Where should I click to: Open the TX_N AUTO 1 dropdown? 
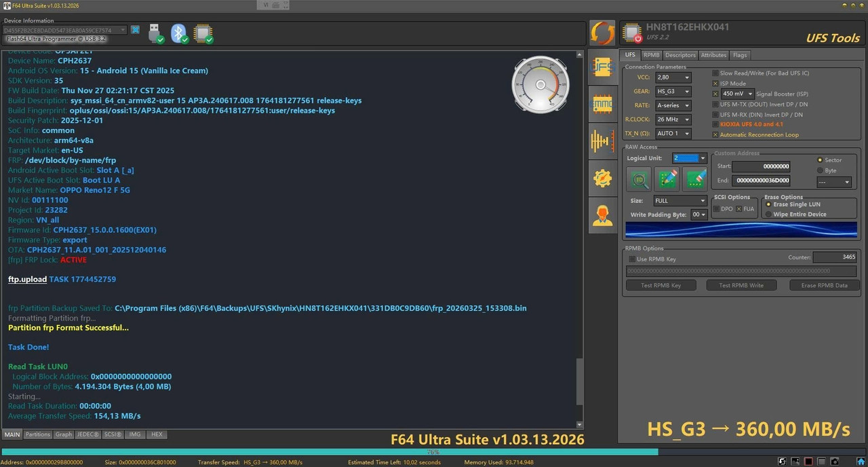pos(673,133)
